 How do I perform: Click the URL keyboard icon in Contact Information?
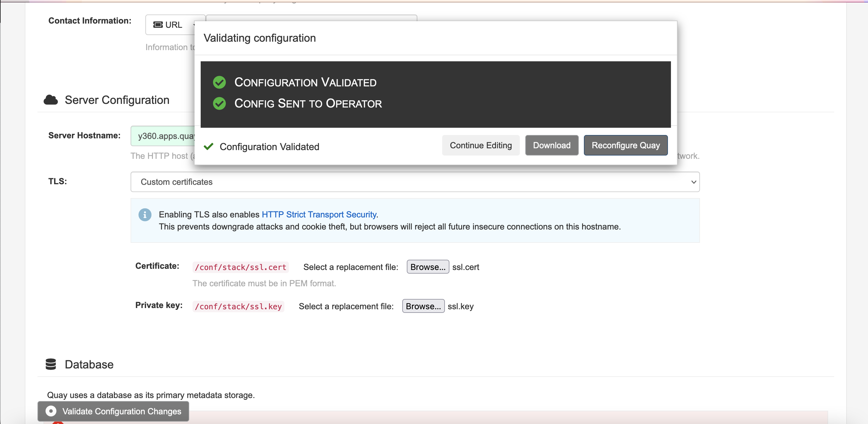[x=158, y=25]
